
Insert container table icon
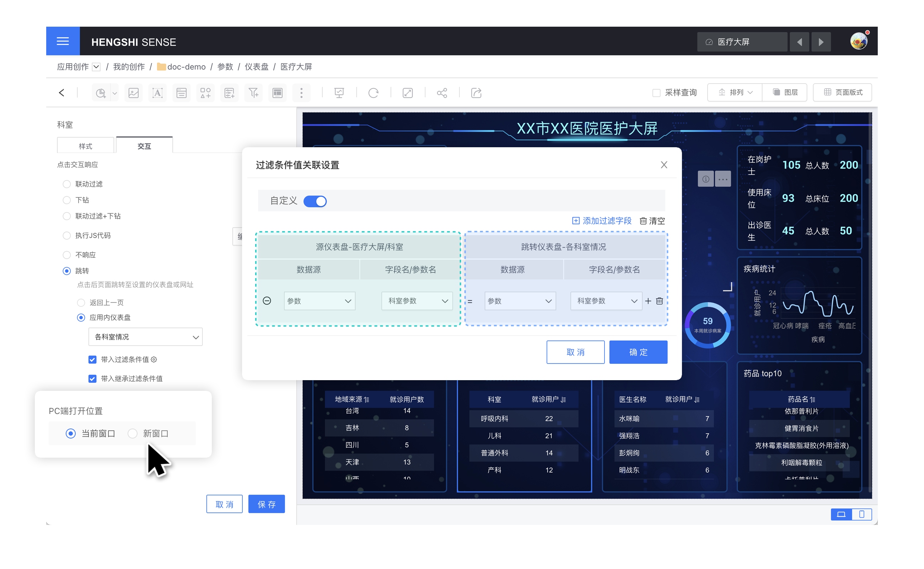tap(278, 92)
